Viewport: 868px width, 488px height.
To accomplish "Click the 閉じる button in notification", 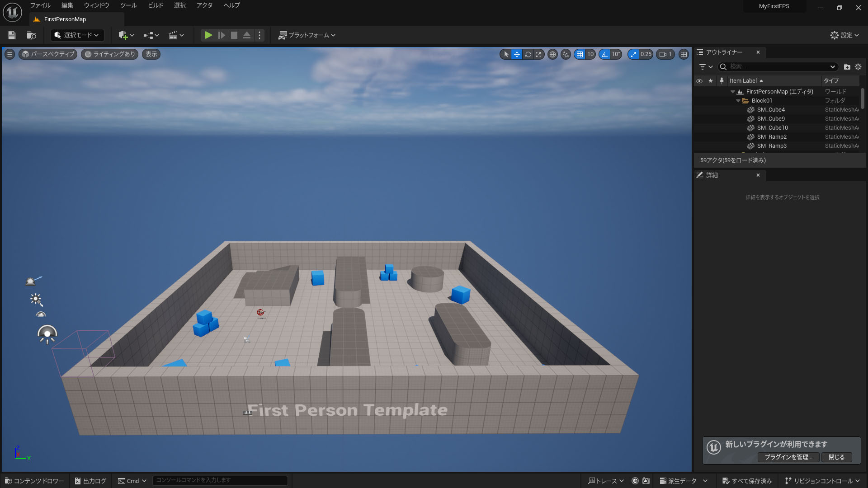I will 836,457.
